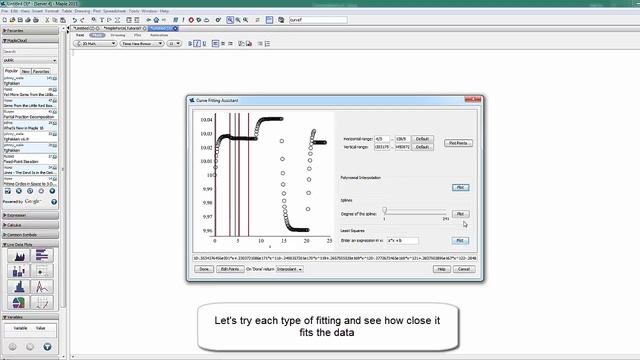
Task: Click the Bold formatting button
Action: 190,43
